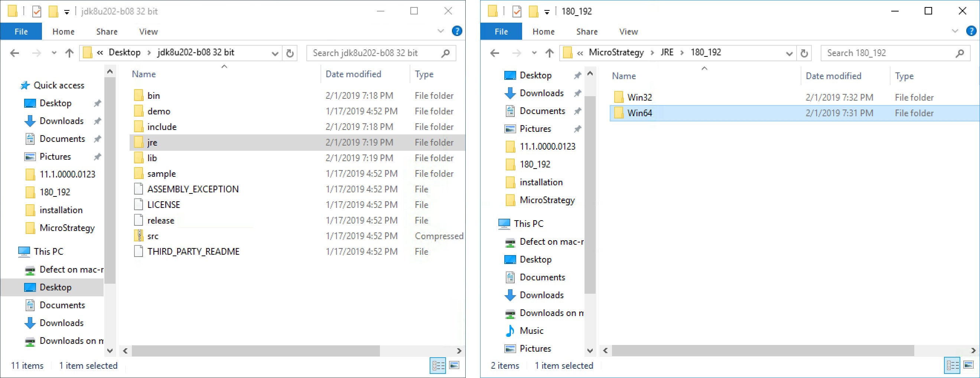
Task: Click the horizontal scrollbar in the jdk8u202 file list
Action: pos(255,351)
